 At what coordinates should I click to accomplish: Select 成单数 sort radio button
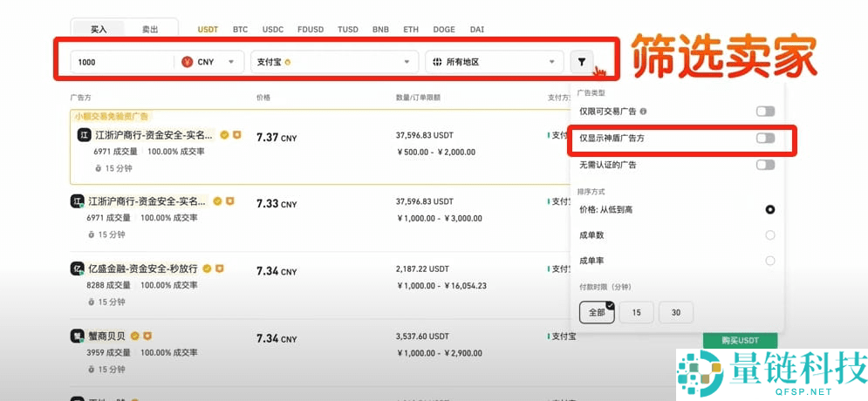tap(769, 235)
